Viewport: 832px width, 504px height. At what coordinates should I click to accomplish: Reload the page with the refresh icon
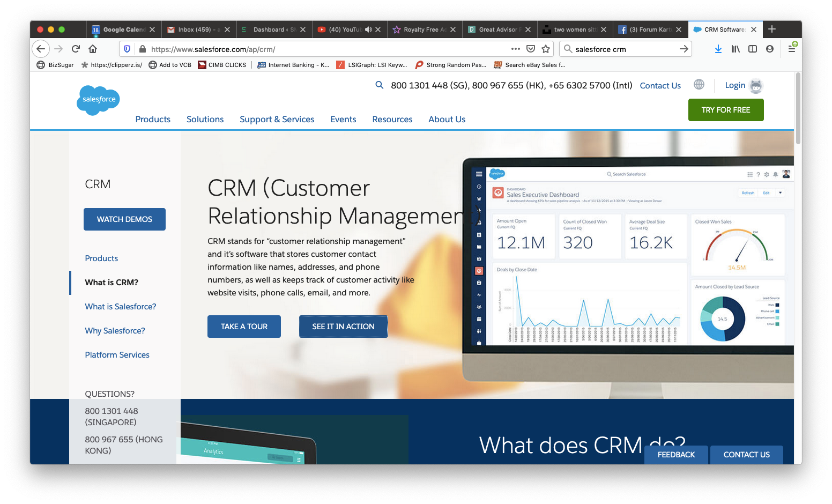[76, 49]
